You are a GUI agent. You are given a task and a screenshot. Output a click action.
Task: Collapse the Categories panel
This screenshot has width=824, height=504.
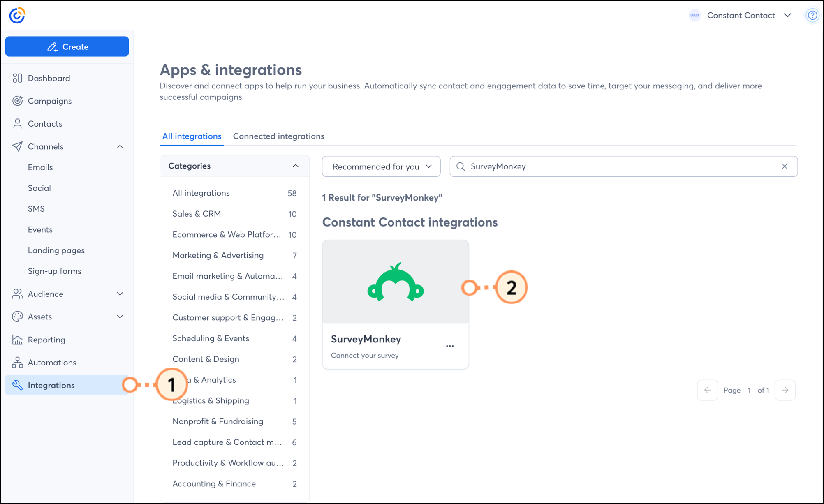point(295,166)
